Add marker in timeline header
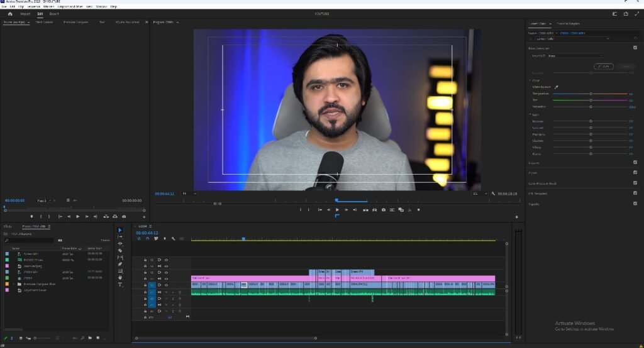The width and height of the screenshot is (644, 348). [x=165, y=239]
